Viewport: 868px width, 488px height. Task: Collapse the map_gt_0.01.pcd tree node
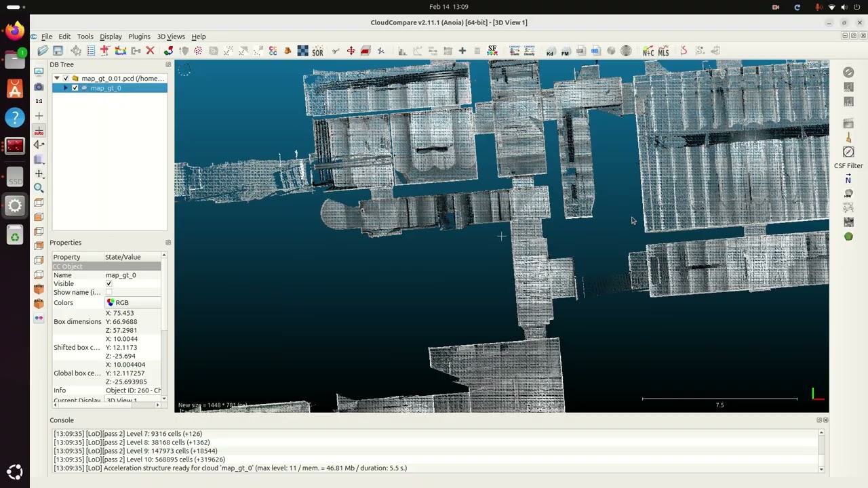[x=57, y=79]
